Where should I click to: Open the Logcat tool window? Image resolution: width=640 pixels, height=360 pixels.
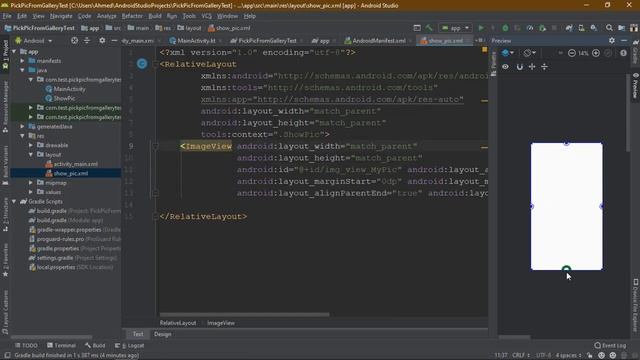129,346
